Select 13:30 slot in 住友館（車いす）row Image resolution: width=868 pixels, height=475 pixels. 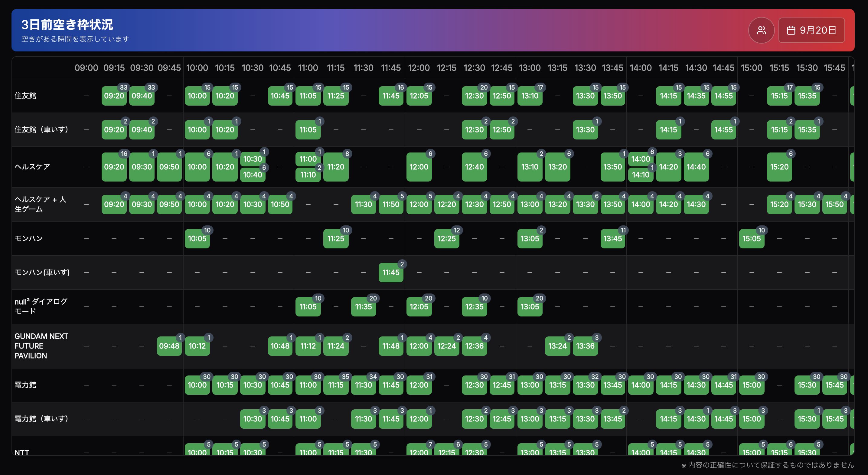pos(585,130)
